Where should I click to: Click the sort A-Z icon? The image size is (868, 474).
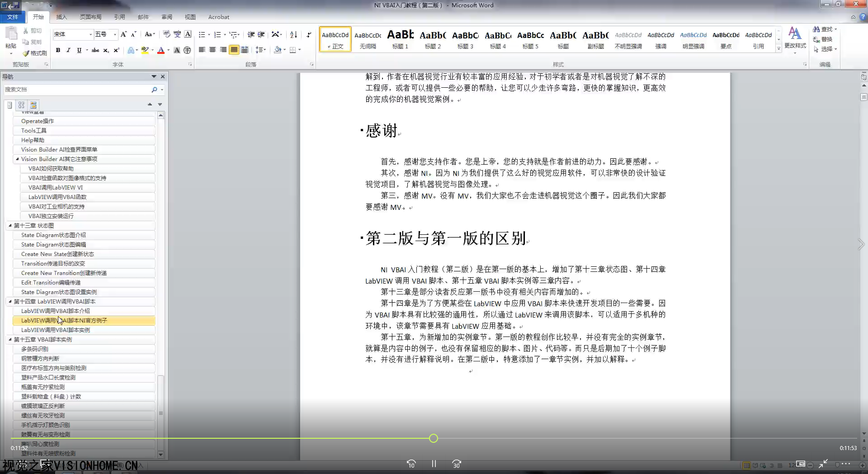(293, 34)
